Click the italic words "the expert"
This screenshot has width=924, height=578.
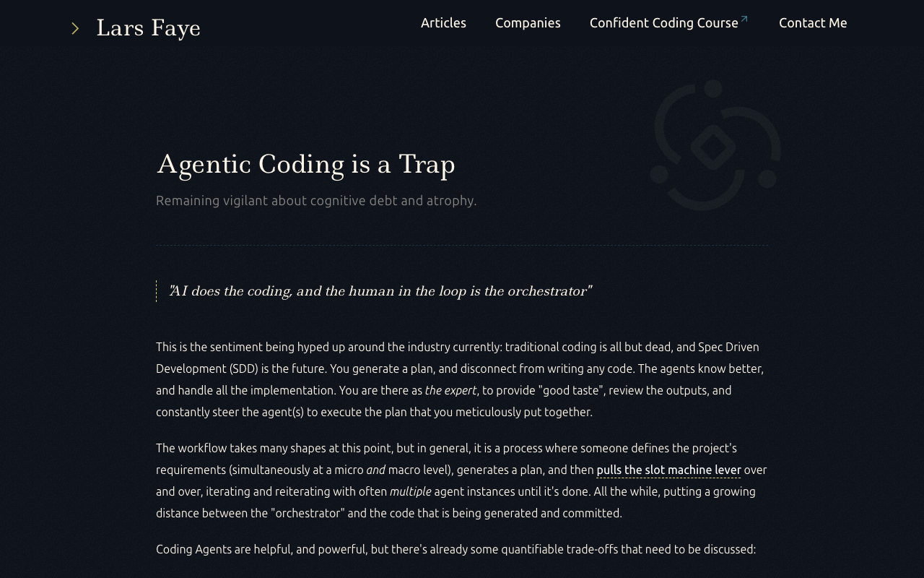[450, 390]
